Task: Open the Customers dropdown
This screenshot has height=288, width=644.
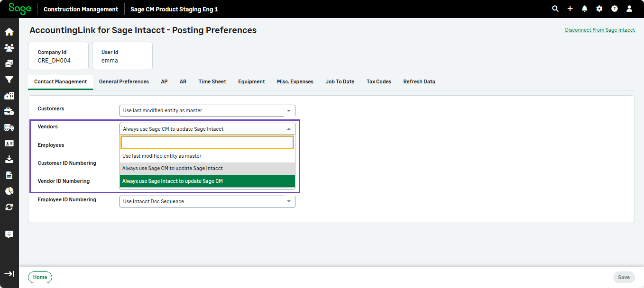Action: [x=207, y=110]
